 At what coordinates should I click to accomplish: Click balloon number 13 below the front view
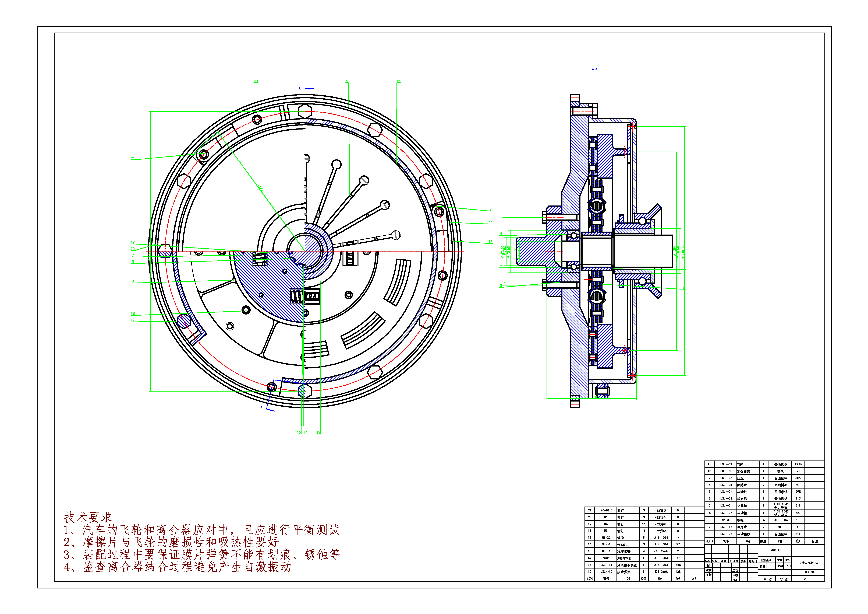click(x=318, y=432)
